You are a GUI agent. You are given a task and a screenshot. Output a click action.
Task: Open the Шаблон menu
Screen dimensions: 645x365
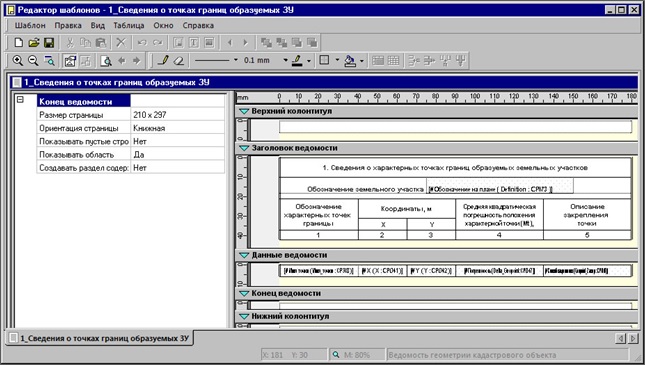click(x=30, y=26)
